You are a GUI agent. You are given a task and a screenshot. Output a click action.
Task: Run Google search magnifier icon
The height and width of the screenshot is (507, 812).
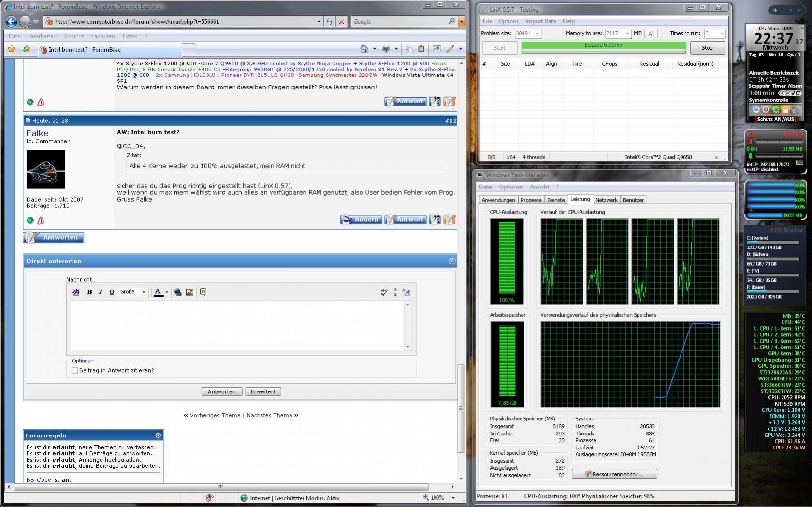(451, 21)
